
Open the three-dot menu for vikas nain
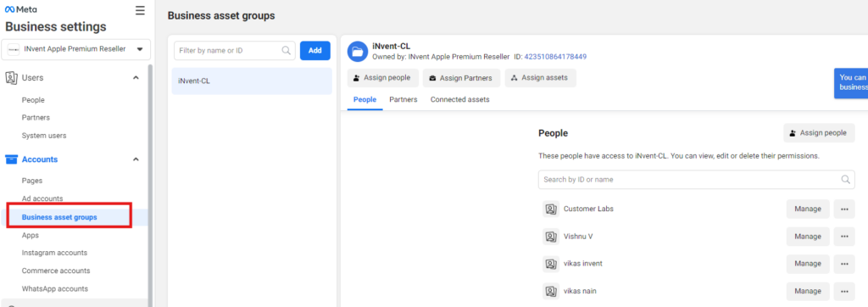click(x=844, y=291)
